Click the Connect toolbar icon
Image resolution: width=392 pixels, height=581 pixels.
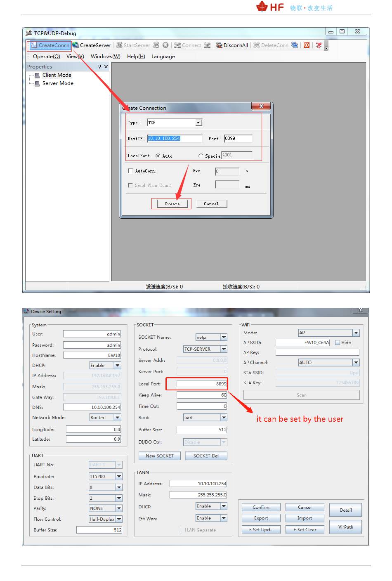[177, 45]
